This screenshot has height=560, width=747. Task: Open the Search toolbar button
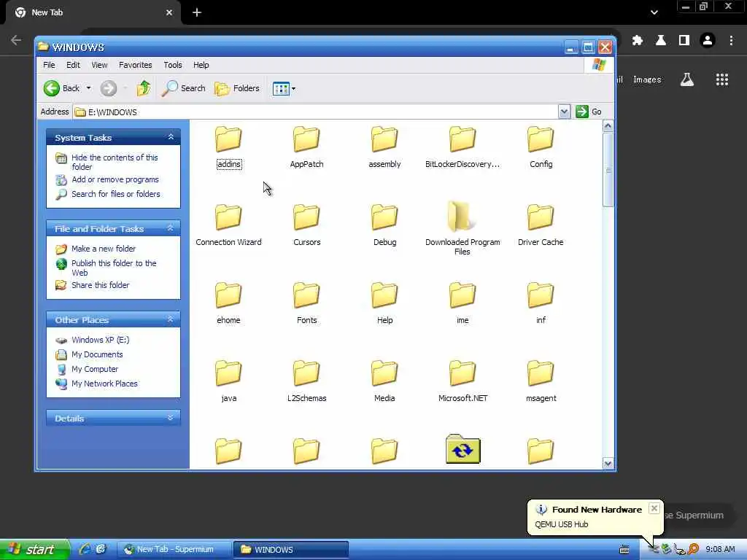183,88
